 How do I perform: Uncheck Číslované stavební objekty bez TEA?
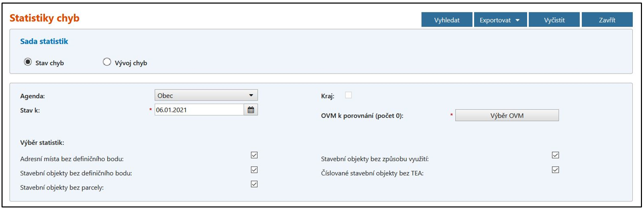point(556,170)
